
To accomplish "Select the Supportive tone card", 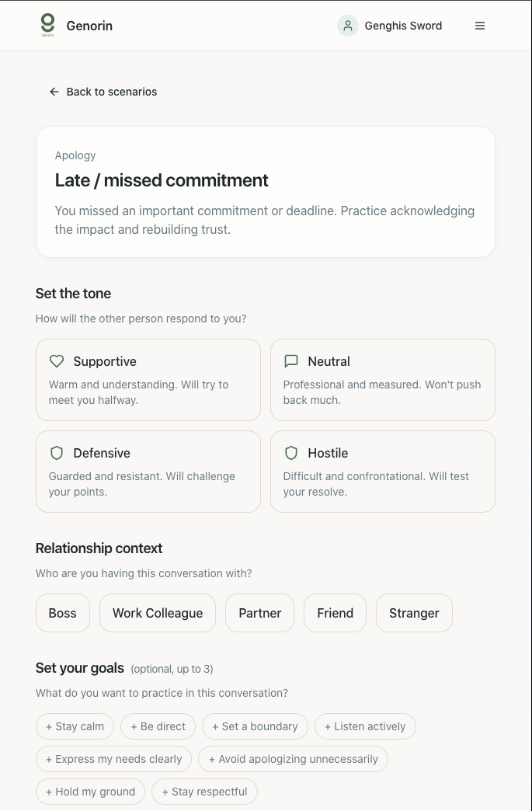I will click(148, 380).
